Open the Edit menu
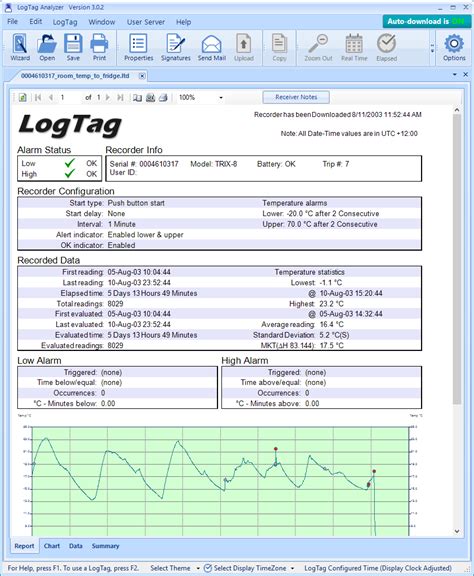 [36, 22]
